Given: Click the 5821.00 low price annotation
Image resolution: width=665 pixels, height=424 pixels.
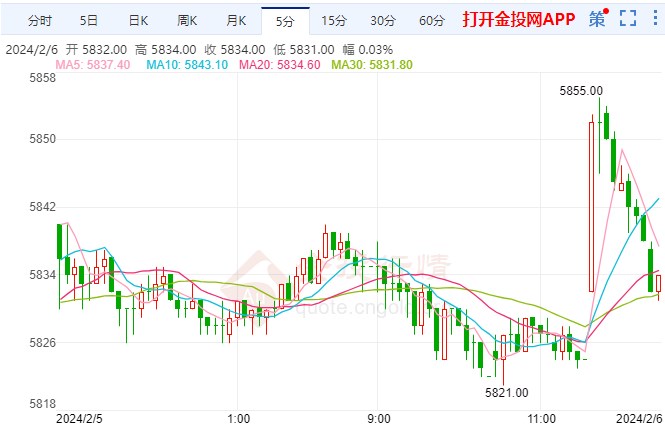Looking at the screenshot, I should pyautogui.click(x=506, y=393).
